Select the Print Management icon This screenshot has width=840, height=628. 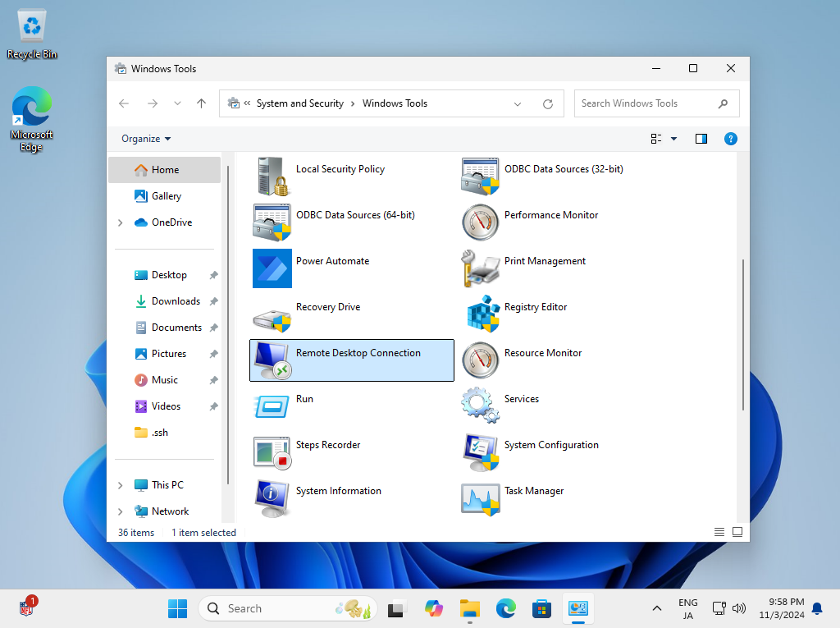pos(481,268)
